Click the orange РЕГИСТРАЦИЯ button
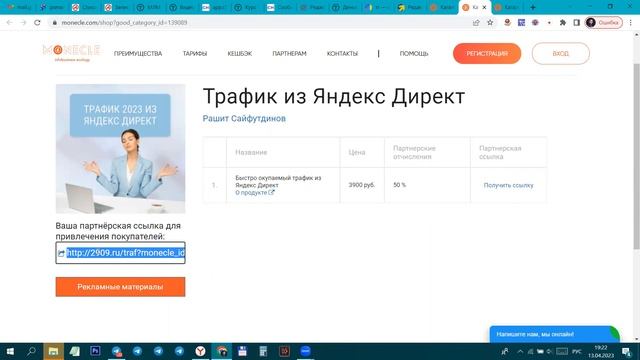Screen dimensions: 640x360 click(x=487, y=53)
